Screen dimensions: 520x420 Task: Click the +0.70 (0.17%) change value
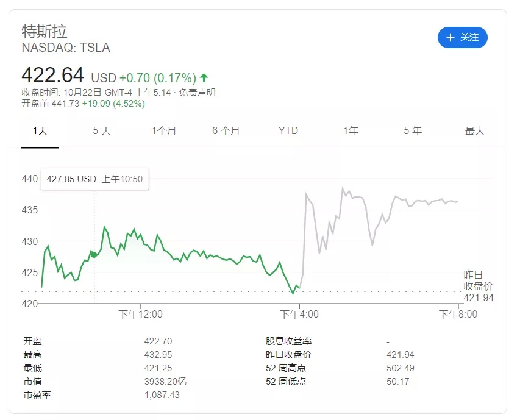[158, 78]
